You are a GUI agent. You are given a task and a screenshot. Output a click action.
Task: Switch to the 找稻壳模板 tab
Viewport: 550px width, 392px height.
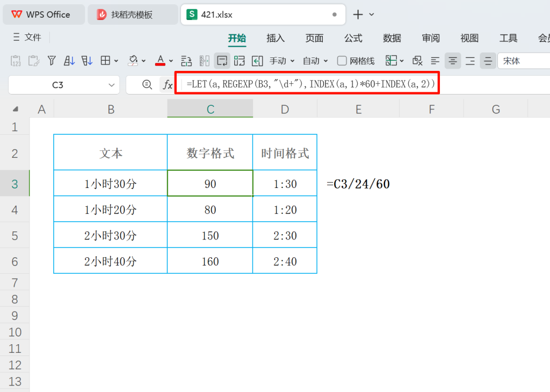click(133, 14)
